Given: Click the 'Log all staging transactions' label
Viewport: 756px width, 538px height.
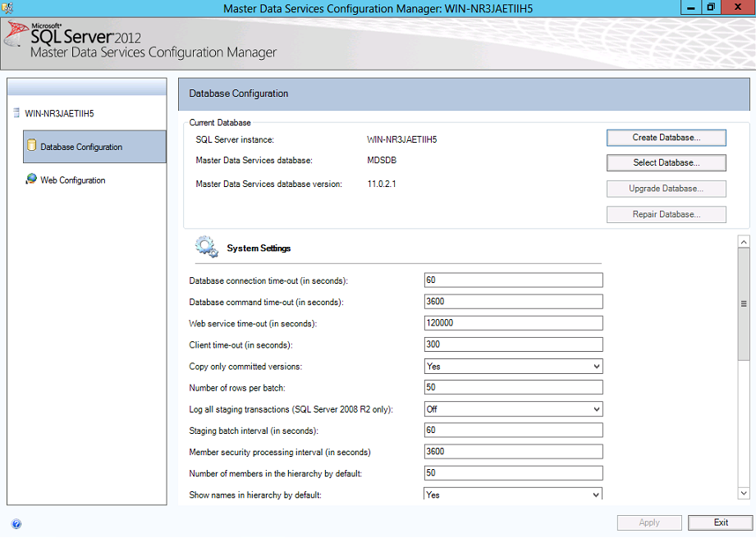Looking at the screenshot, I should click(x=291, y=409).
